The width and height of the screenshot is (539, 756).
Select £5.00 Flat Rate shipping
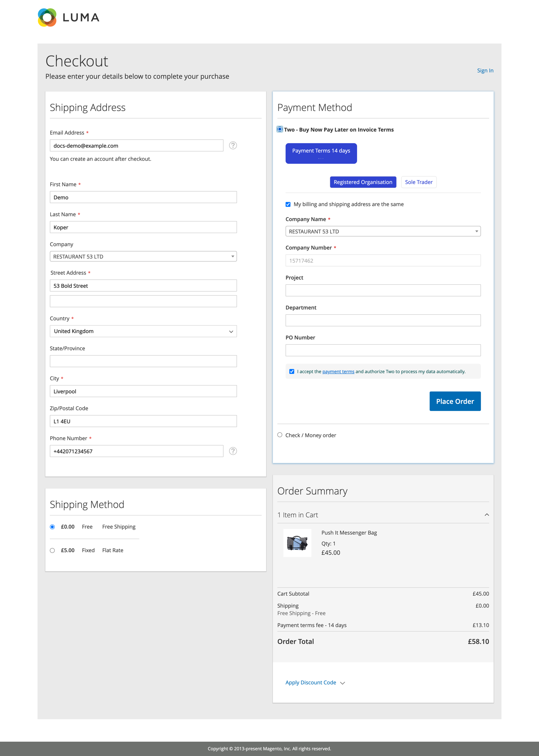coord(52,550)
